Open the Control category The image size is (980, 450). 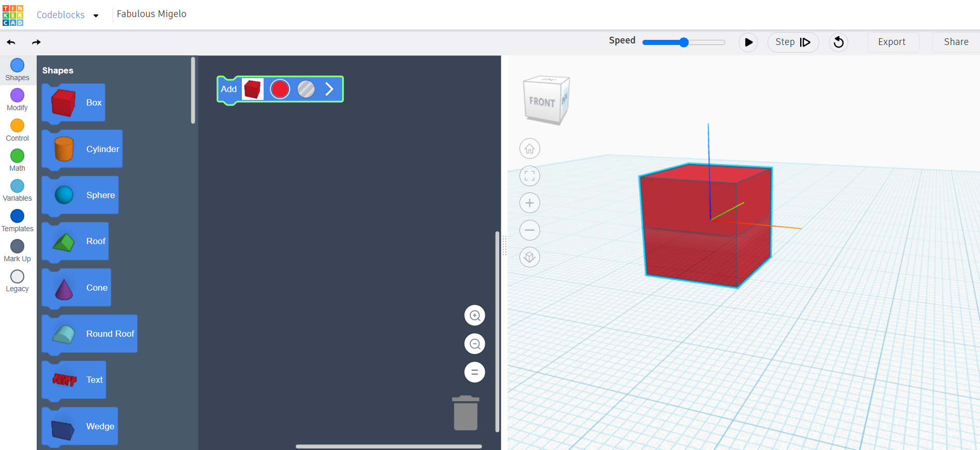click(x=18, y=130)
